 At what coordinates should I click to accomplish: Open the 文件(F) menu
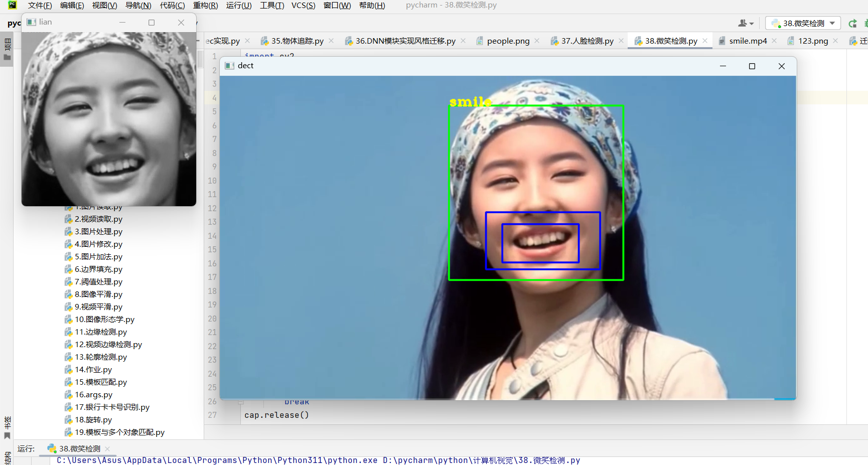[x=40, y=6]
